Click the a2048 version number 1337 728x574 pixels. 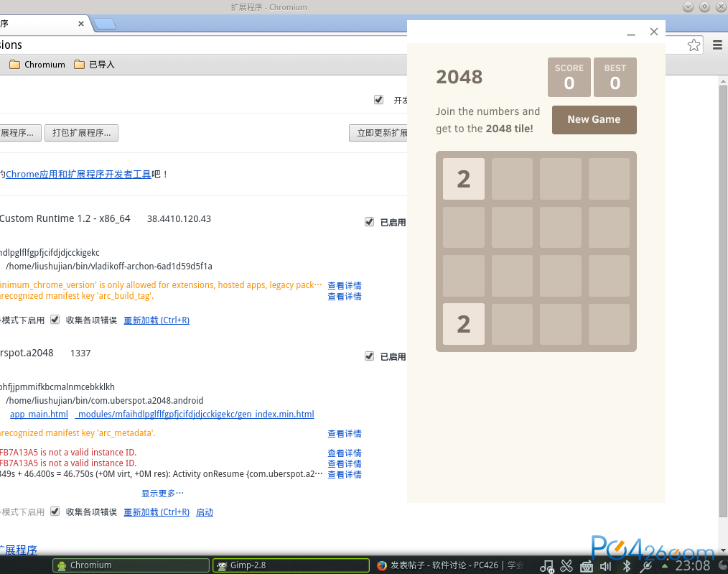click(80, 353)
